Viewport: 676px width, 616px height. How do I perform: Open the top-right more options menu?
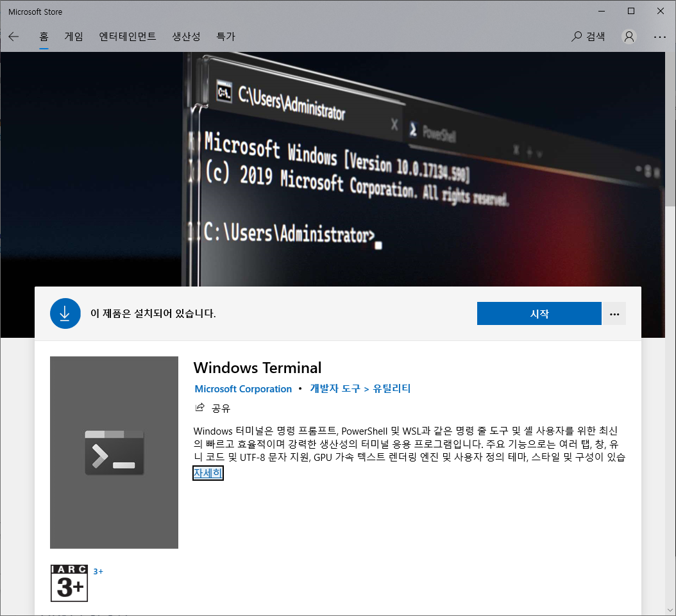pos(659,37)
